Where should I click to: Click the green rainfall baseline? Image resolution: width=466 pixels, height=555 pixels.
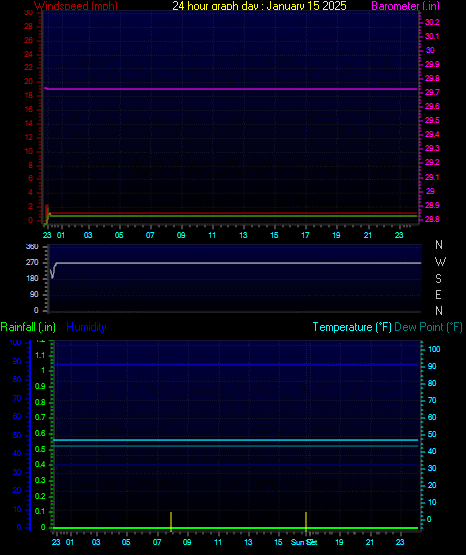pyautogui.click(x=235, y=528)
